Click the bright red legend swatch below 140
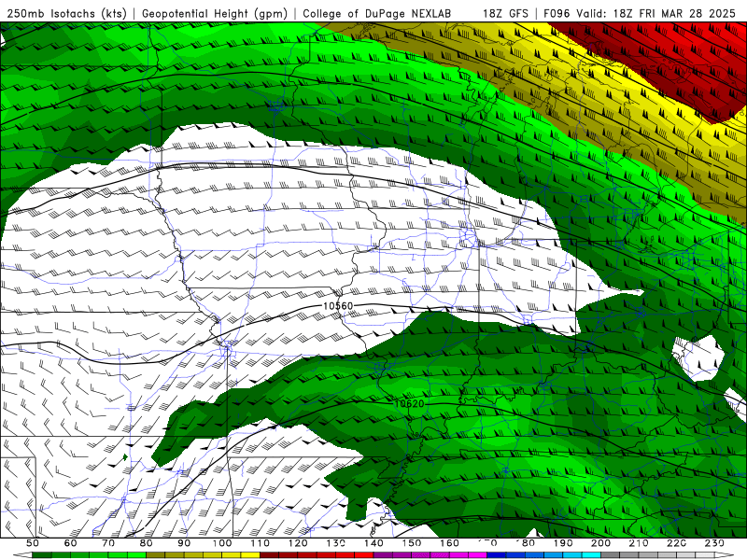This screenshot has height=560, width=747. coord(363,555)
